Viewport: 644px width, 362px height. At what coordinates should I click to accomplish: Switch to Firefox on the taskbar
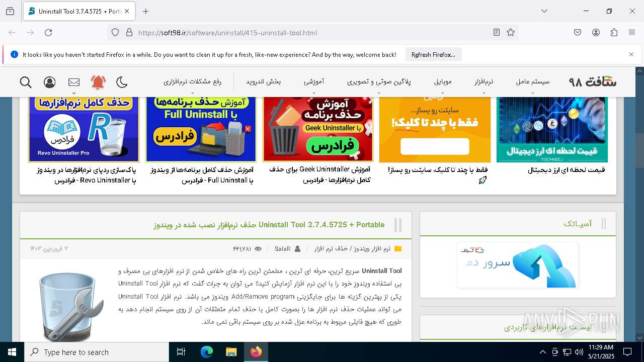(x=256, y=352)
